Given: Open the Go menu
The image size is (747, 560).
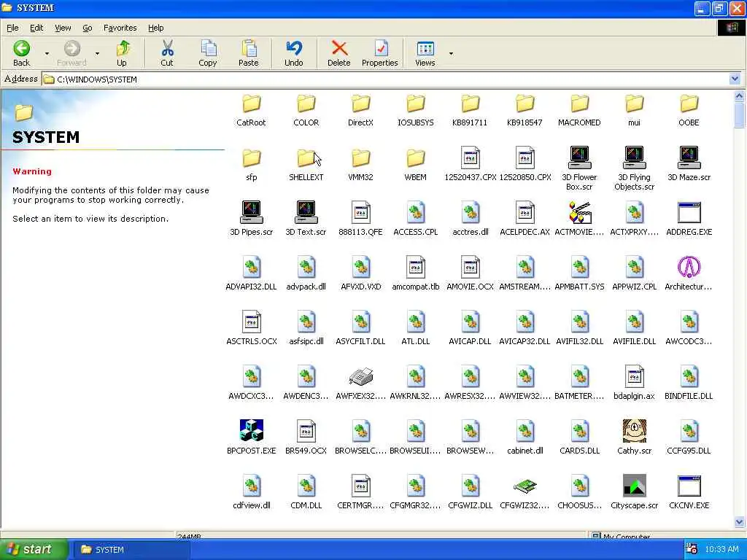Looking at the screenshot, I should pyautogui.click(x=88, y=28).
